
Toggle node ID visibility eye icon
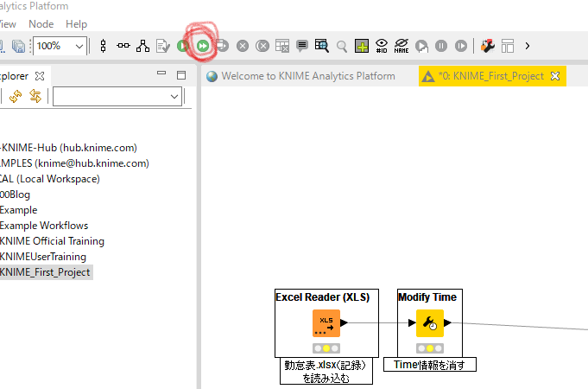(382, 46)
